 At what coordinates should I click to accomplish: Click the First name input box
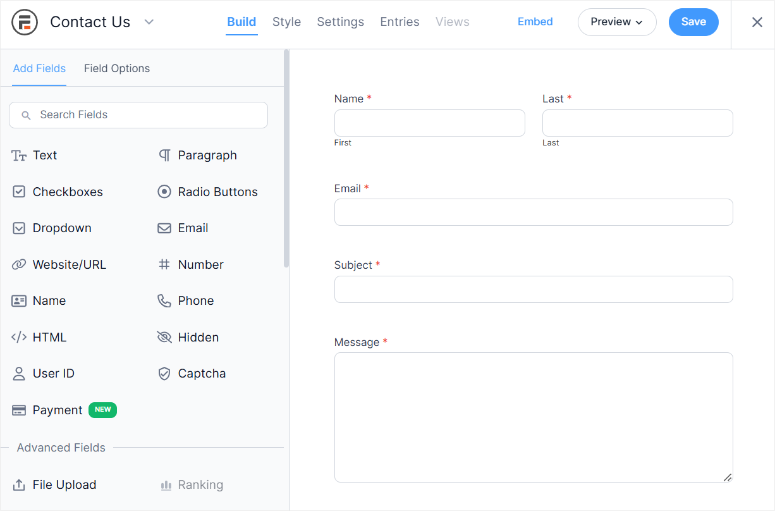click(x=429, y=123)
